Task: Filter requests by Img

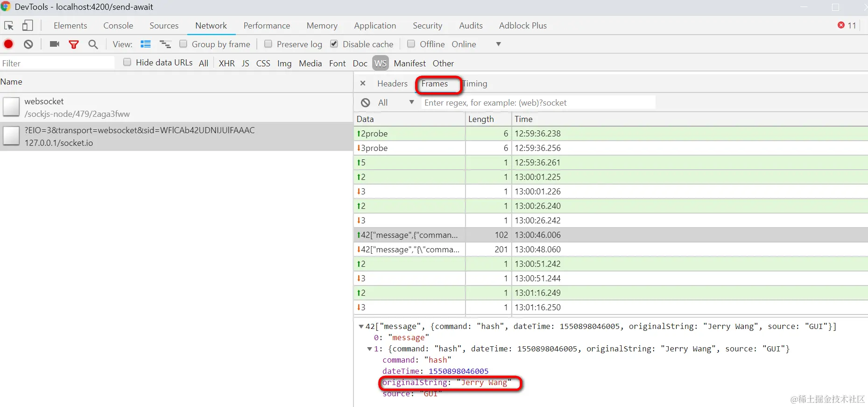Action: point(284,63)
